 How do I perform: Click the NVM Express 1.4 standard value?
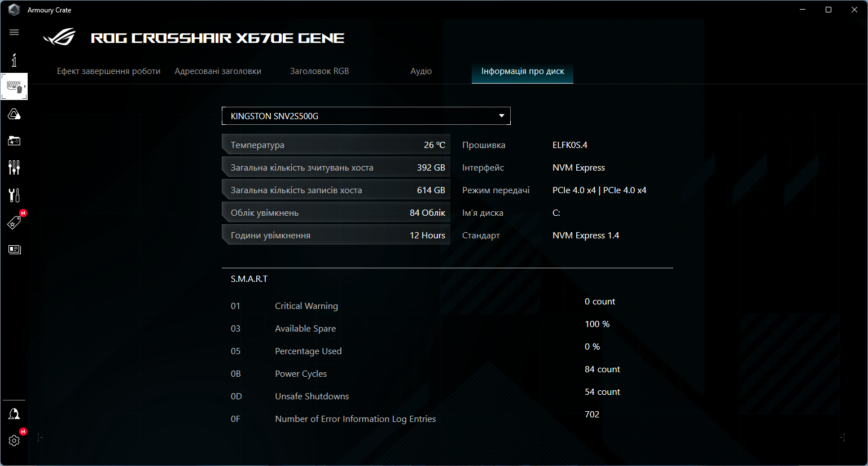click(586, 236)
